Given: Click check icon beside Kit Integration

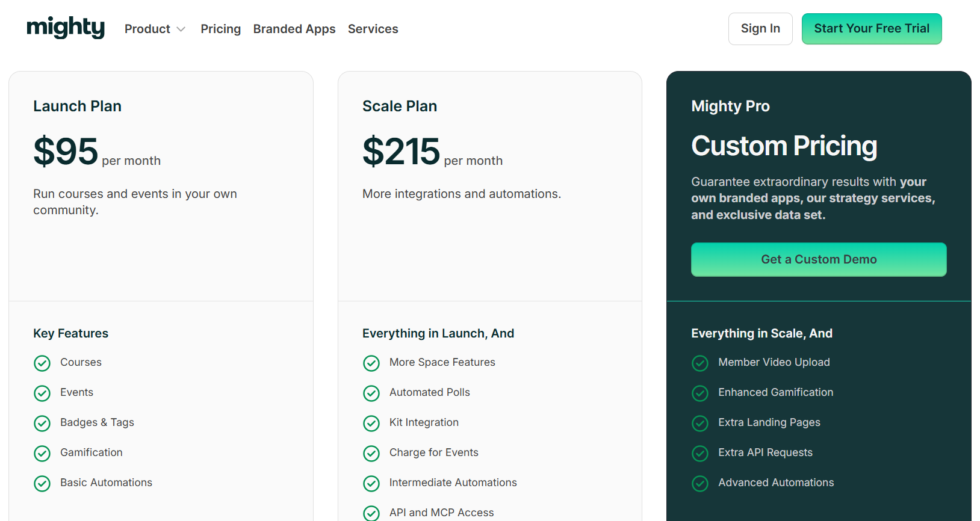Looking at the screenshot, I should point(371,424).
